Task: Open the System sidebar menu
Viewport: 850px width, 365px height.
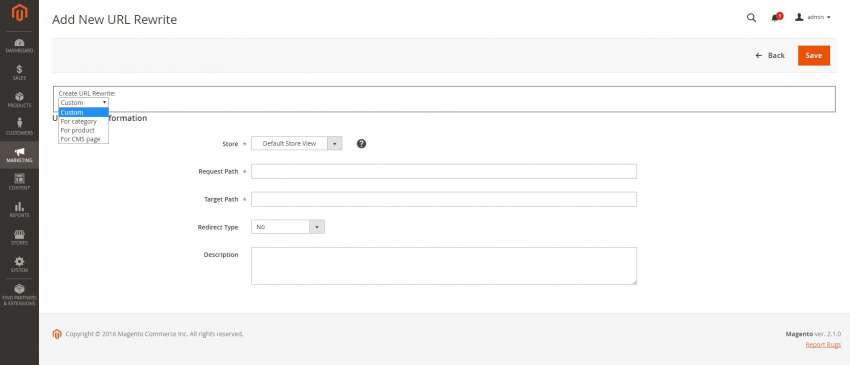Action: tap(19, 265)
